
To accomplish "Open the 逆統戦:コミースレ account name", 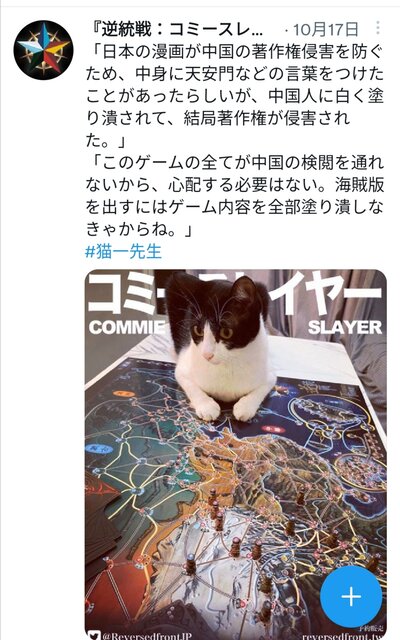I will pos(178,29).
